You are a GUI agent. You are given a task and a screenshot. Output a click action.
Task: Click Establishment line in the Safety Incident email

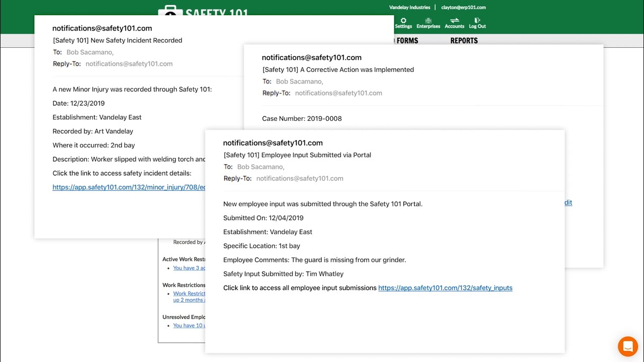coord(97,117)
